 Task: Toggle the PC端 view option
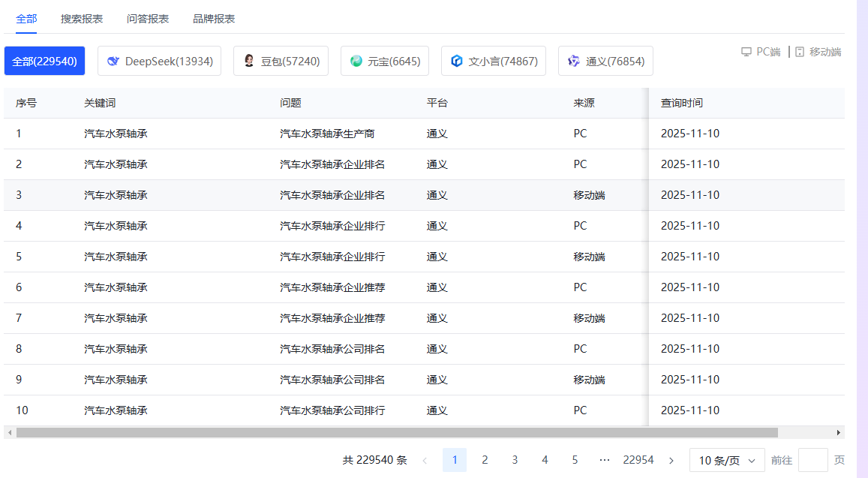(761, 52)
